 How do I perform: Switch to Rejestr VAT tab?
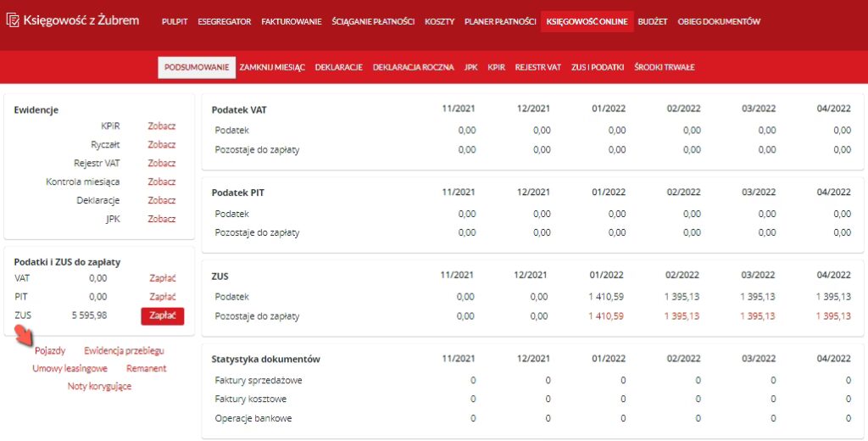pyautogui.click(x=537, y=67)
